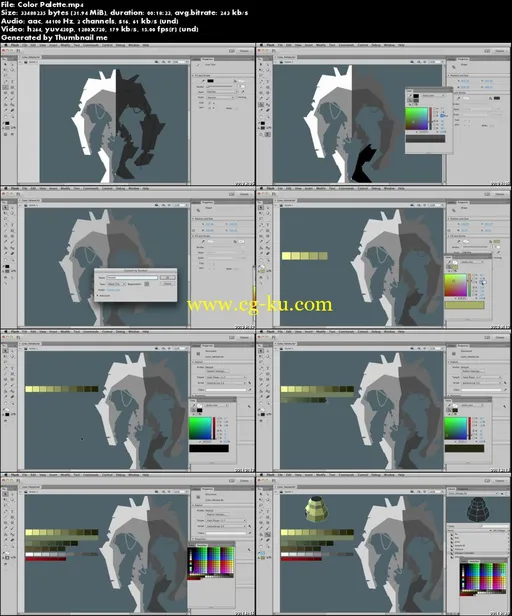This screenshot has width=512, height=616.
Task: Click the toolbar fill color box in the bottom-right frame
Action: 263,557
